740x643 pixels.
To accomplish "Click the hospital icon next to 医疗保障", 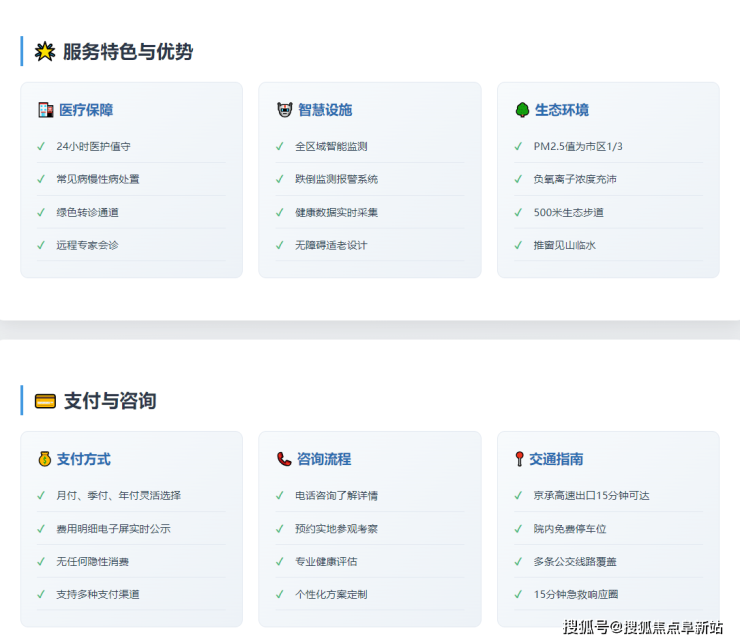I will tap(45, 110).
